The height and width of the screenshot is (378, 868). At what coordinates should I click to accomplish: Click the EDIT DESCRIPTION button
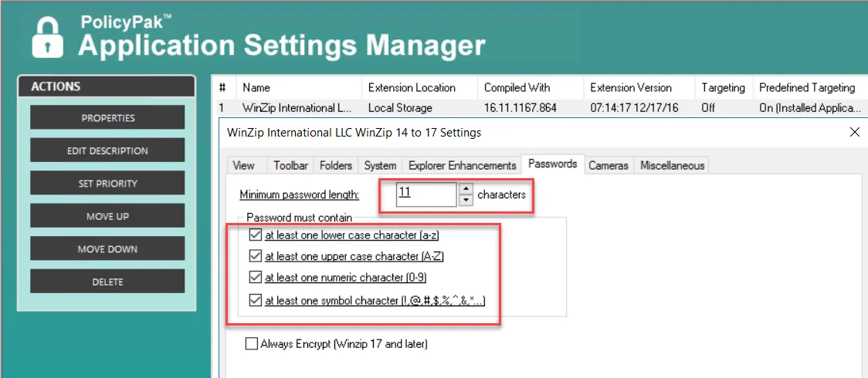[108, 151]
